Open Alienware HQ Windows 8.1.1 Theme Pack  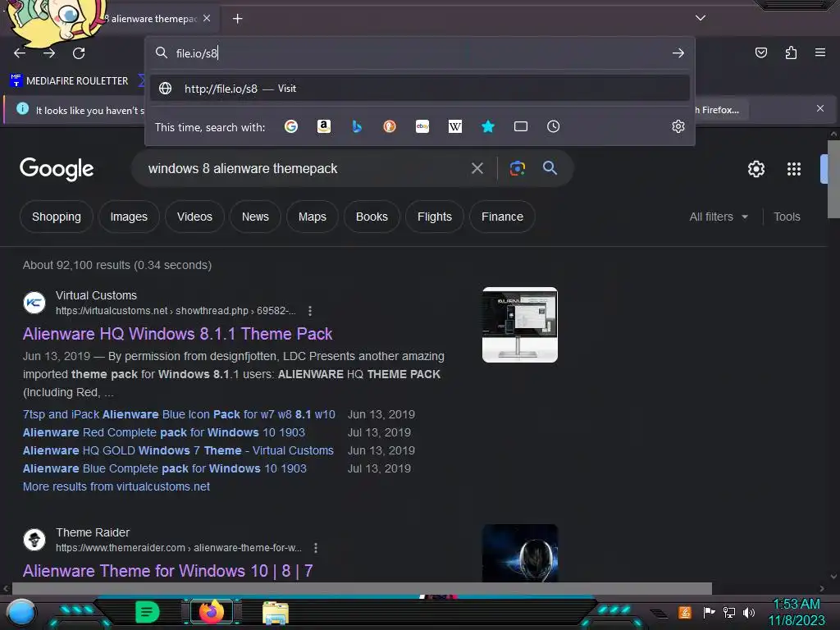click(x=177, y=334)
